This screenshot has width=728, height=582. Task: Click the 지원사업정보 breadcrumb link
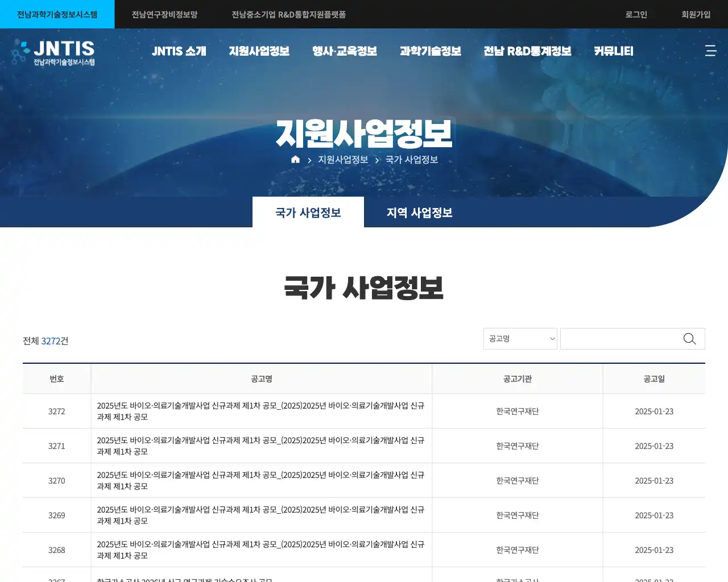342,159
